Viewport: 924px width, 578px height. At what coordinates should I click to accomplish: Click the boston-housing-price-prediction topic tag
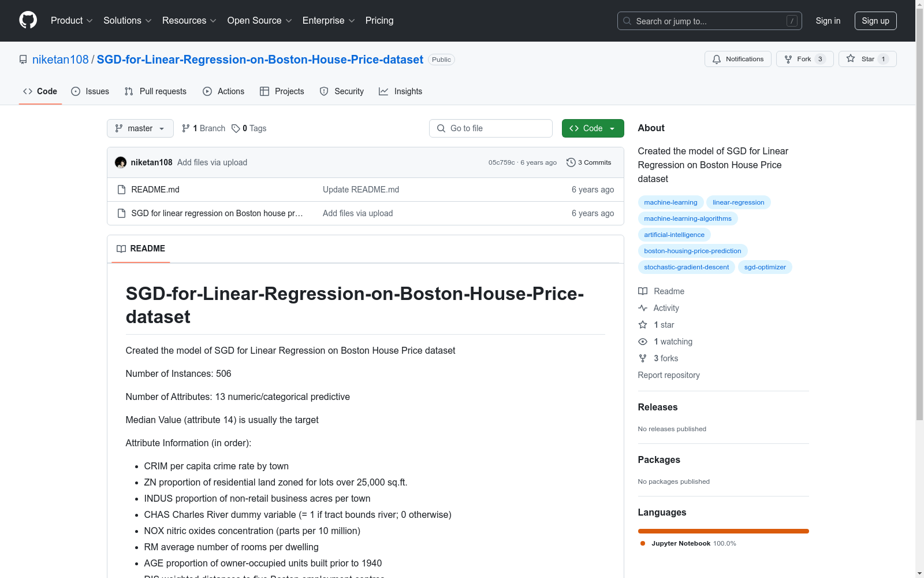point(692,251)
